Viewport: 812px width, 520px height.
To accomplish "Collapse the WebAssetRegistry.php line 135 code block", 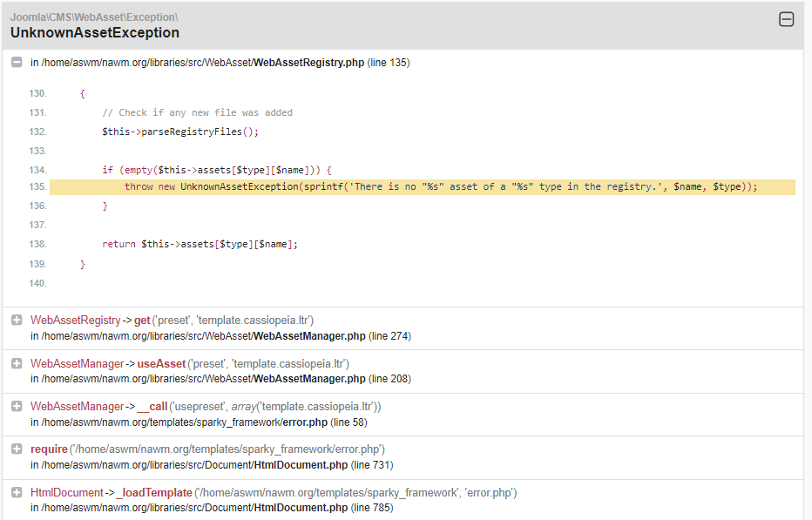I will (x=17, y=62).
